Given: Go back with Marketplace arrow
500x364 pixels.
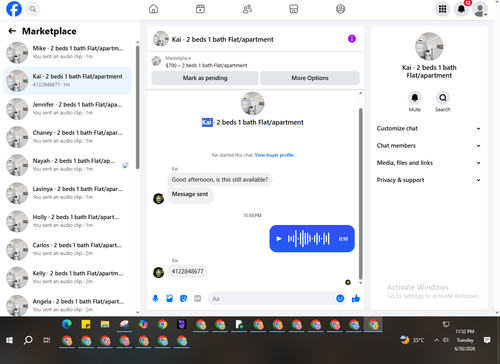Looking at the screenshot, I should coord(12,31).
